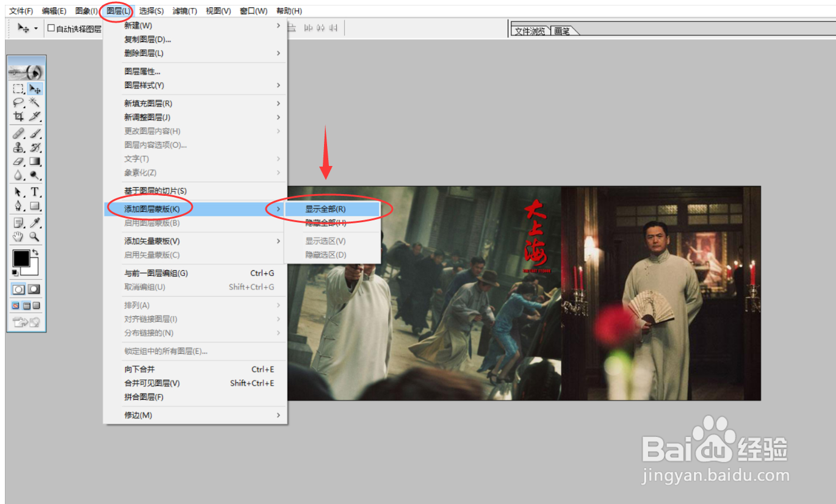Reset default foreground and background colors
This screenshot has width=836, height=504.
click(x=15, y=273)
